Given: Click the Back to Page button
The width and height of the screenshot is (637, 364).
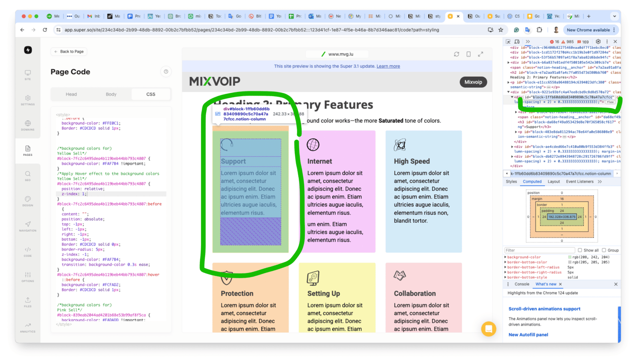Looking at the screenshot, I should click(x=69, y=52).
